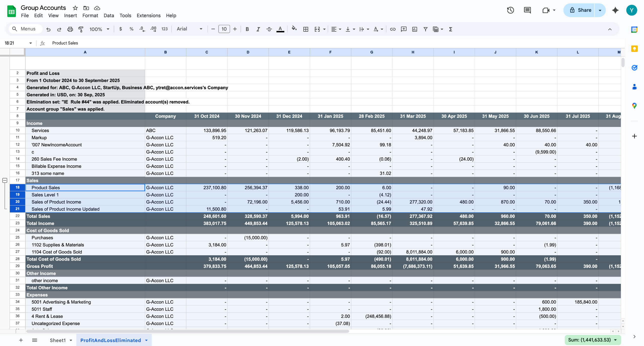Click the paint format icon
The width and height of the screenshot is (644, 346).
click(81, 29)
